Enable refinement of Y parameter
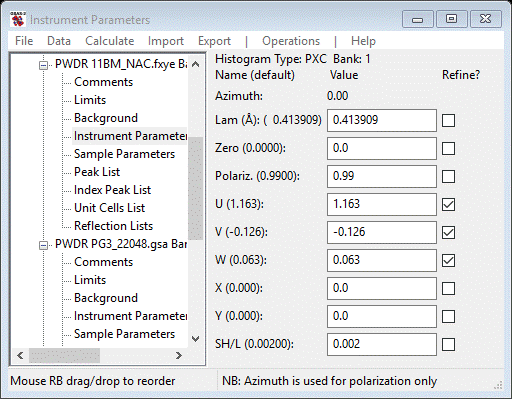 448,316
